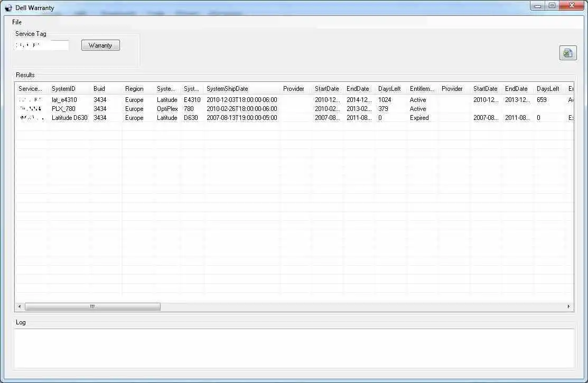Click the OptiPlex cell
Image resolution: width=588 pixels, height=383 pixels.
coord(167,109)
